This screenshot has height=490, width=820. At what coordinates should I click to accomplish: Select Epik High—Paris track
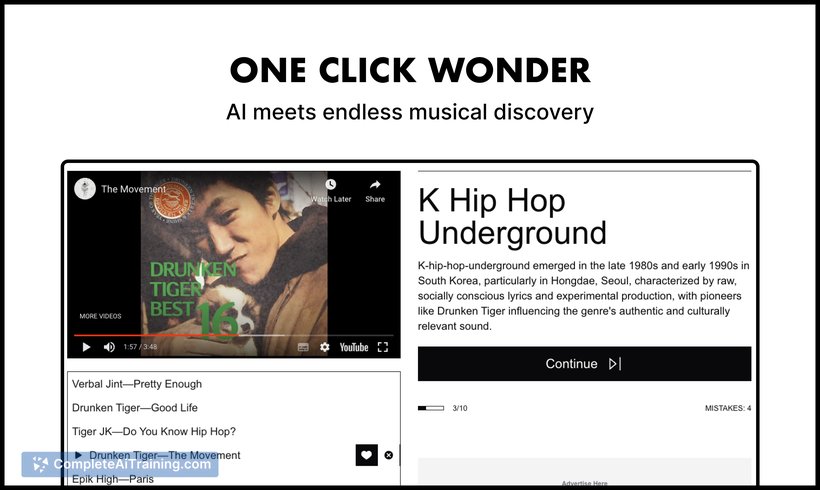pos(113,479)
